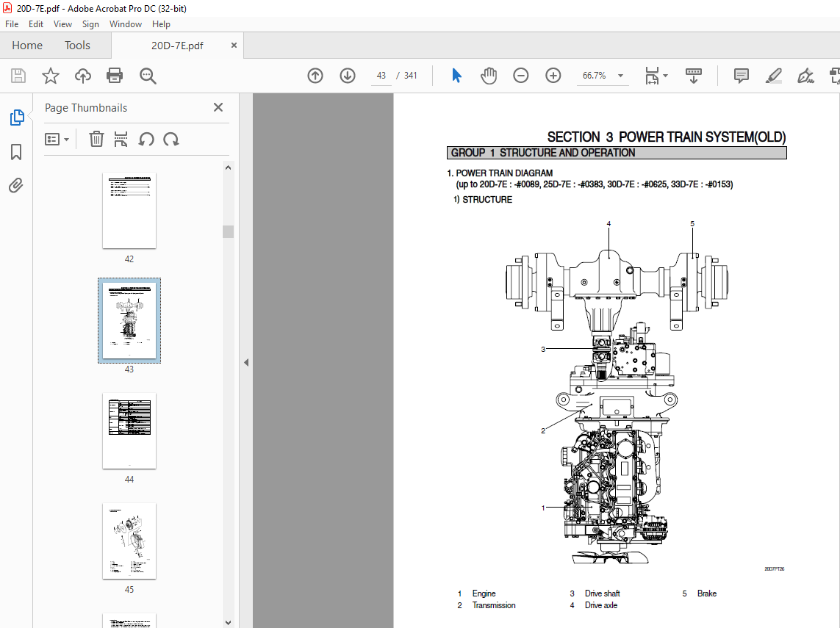The width and height of the screenshot is (840, 628).
Task: Add a sticky note comment
Action: 742,76
